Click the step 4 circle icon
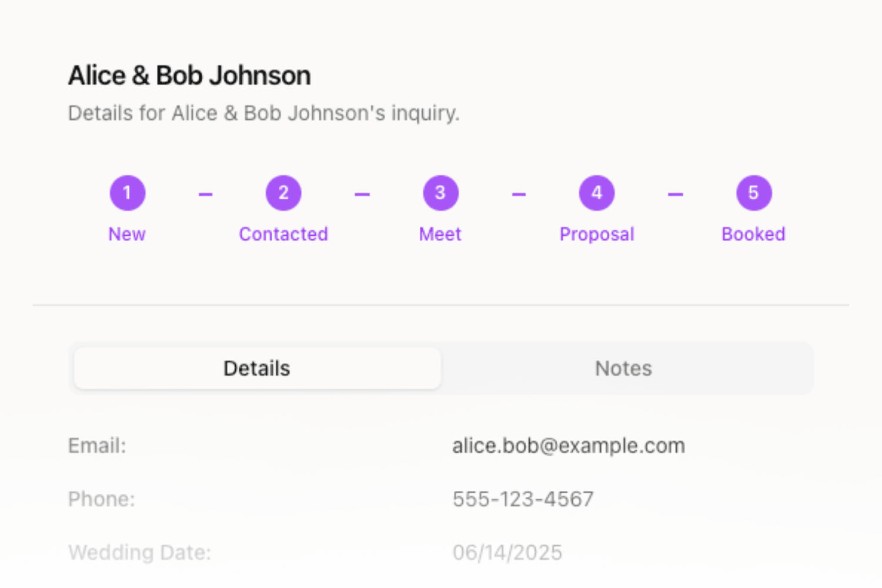The height and width of the screenshot is (588, 882). pyautogui.click(x=597, y=193)
